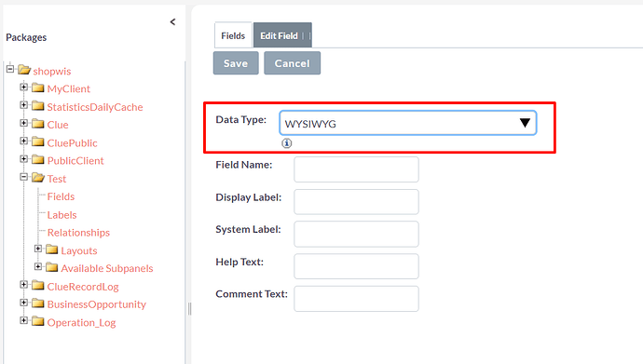Viewport: 643px width, 364px height.
Task: Open the BusinessOpportunity module link
Action: [x=97, y=304]
